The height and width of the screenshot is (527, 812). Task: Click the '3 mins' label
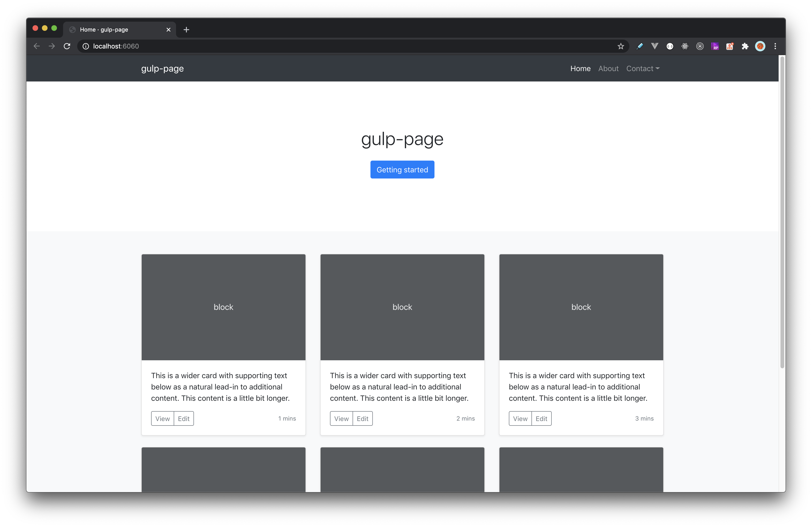(644, 418)
